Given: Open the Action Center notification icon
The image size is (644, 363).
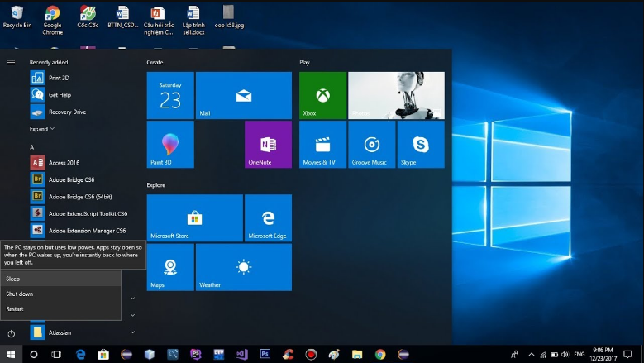Looking at the screenshot, I should tap(627, 354).
